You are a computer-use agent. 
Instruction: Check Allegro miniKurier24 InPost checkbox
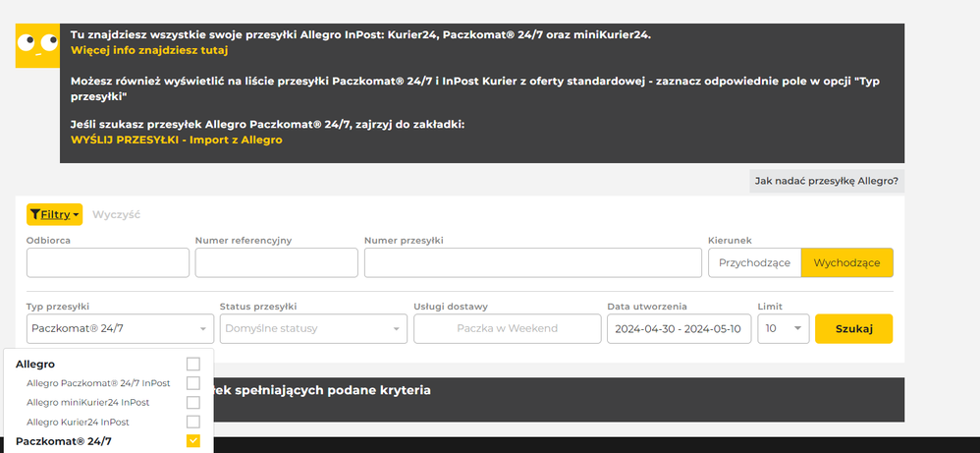pos(193,402)
